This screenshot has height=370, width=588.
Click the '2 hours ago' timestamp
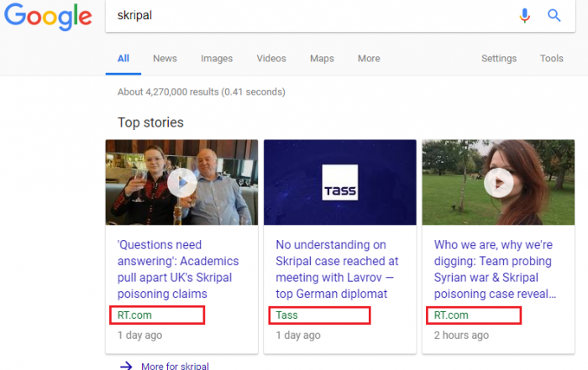tap(461, 335)
